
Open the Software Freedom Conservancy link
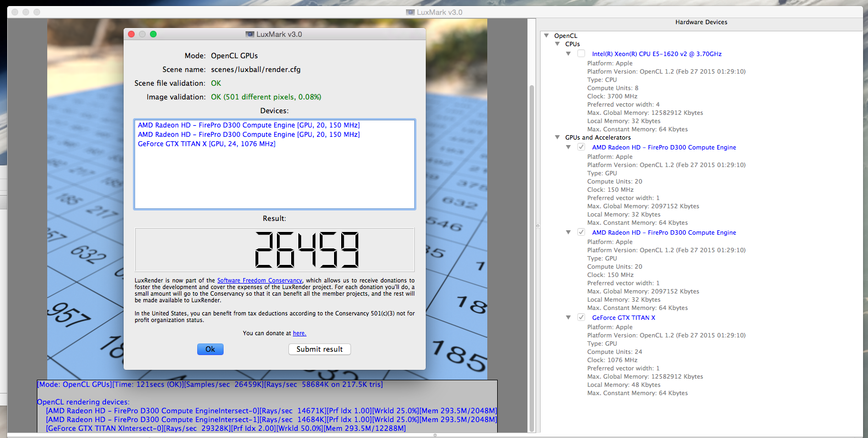click(x=259, y=280)
